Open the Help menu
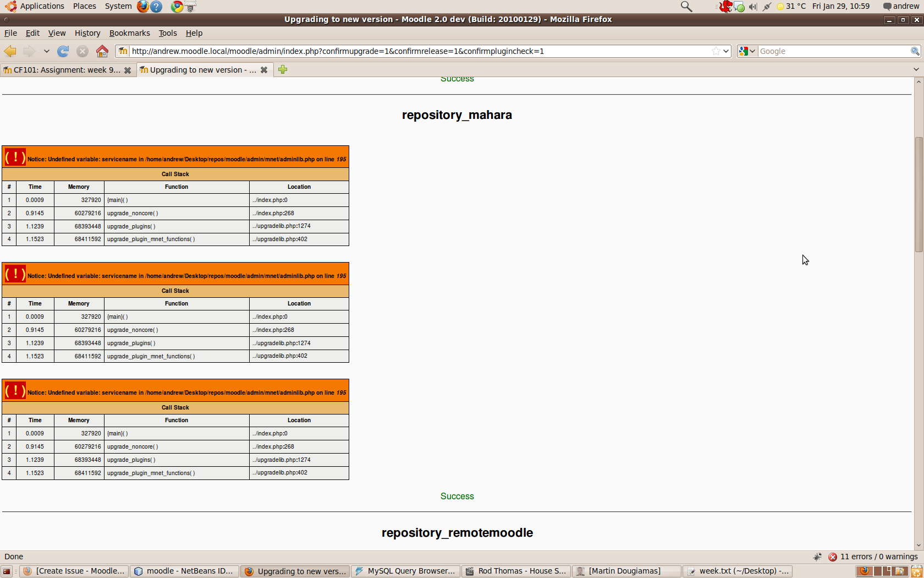 (x=194, y=33)
